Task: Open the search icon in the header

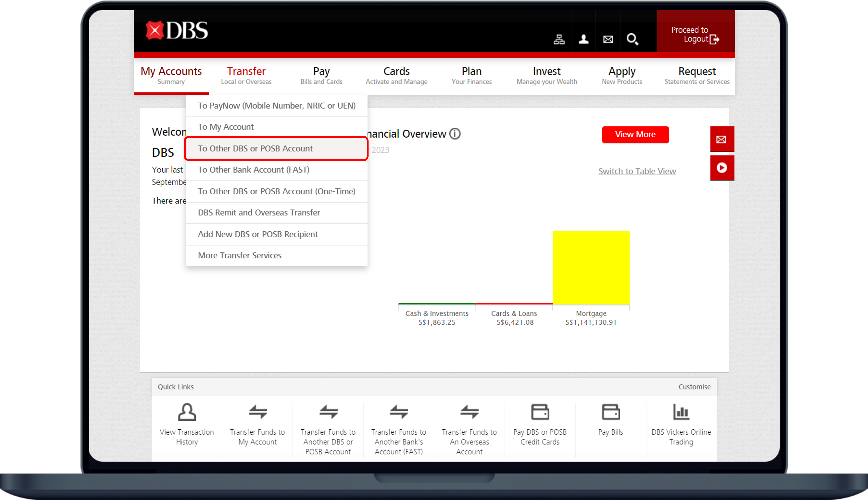Action: click(633, 39)
